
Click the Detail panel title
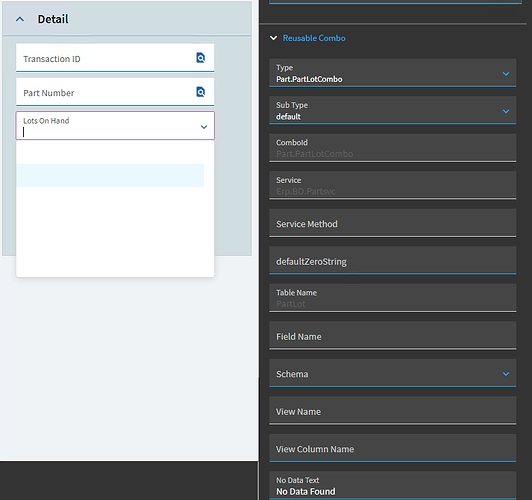pos(53,19)
